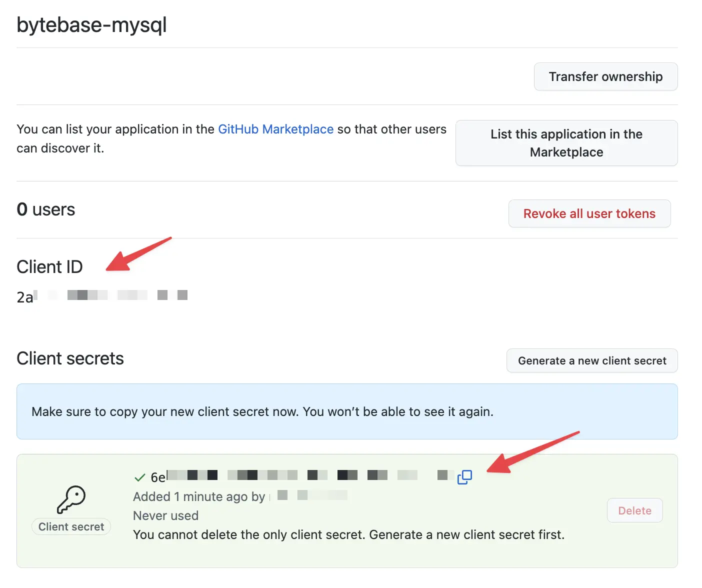
Task: Click the key icon above Client secret label
Action: coord(71,499)
